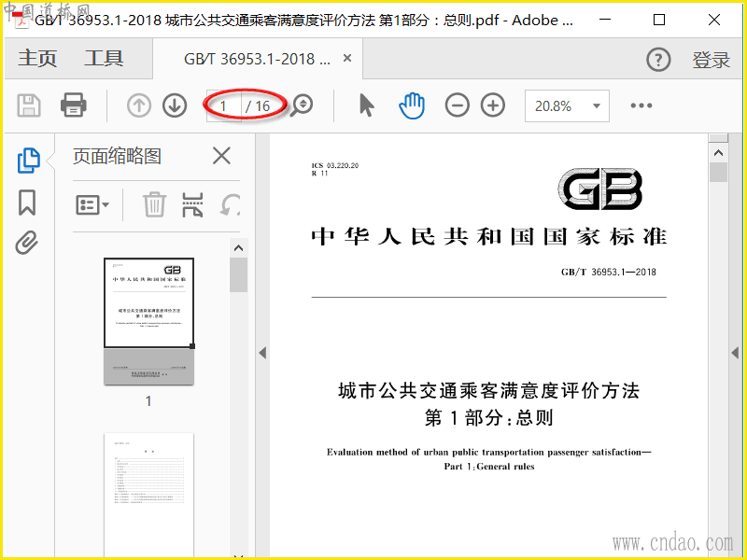Switch to the 主页 tab

(x=37, y=59)
